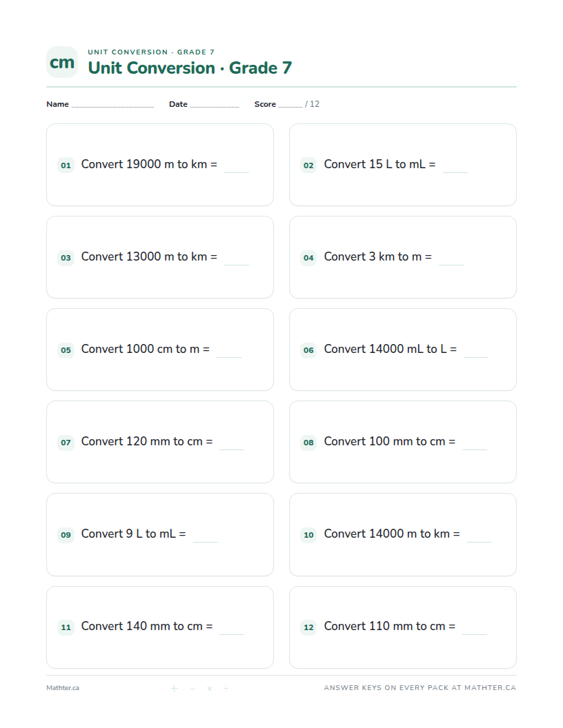Click the division symbol in the footer
The image size is (563, 728).
tap(226, 689)
